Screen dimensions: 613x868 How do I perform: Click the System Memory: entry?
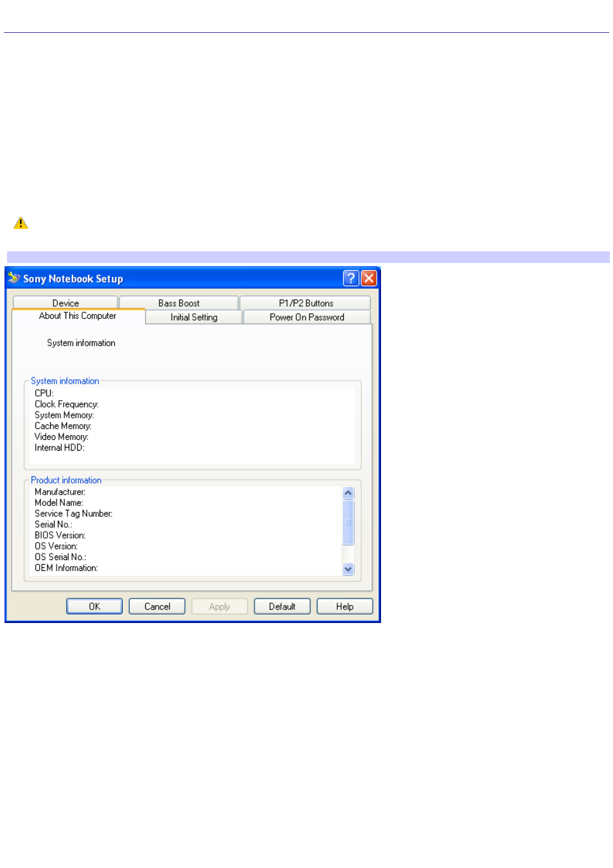tap(64, 415)
